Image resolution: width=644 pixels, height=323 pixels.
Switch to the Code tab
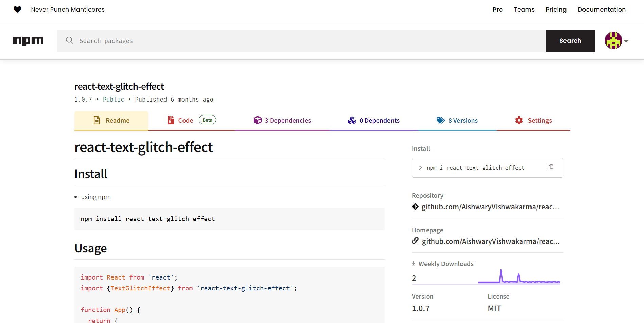(186, 121)
